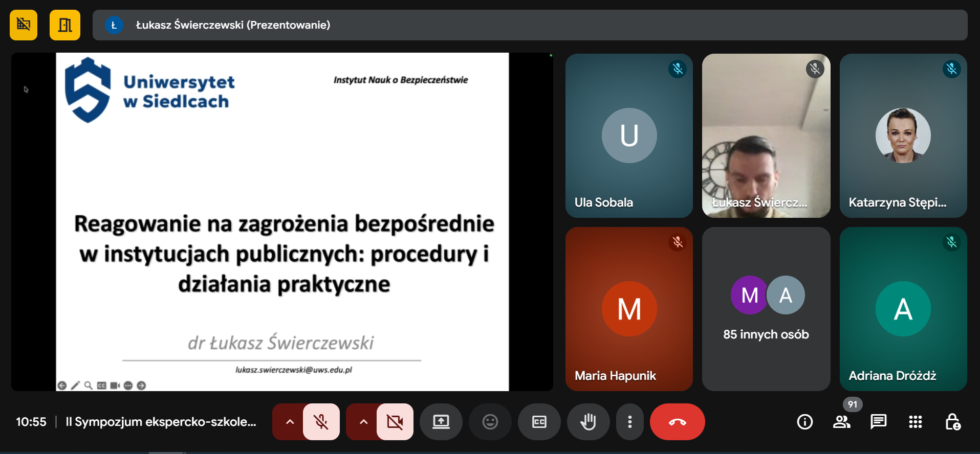The height and width of the screenshot is (454, 980).
Task: Open meeting details info icon
Action: pos(804,422)
